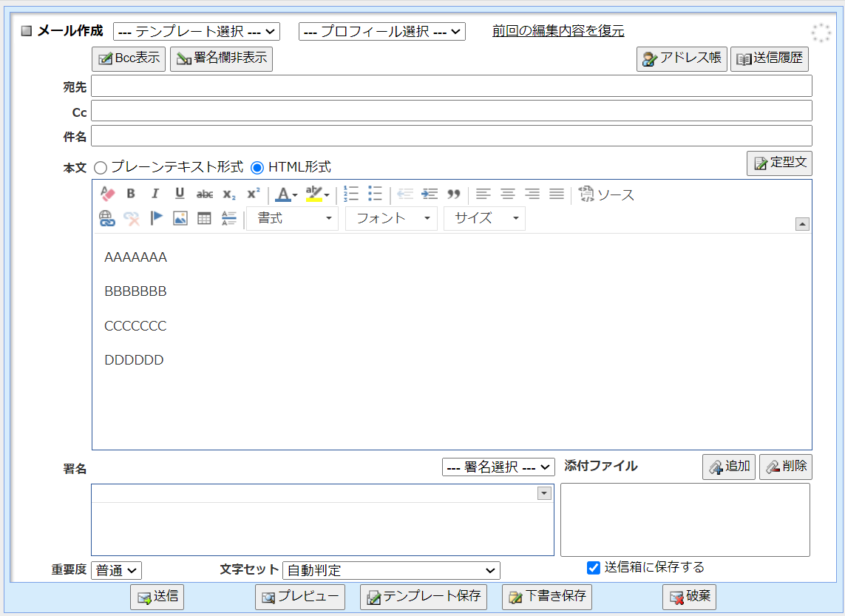Focus the 件名 subject field
Image resolution: width=845 pixels, height=616 pixels.
pyautogui.click(x=452, y=136)
